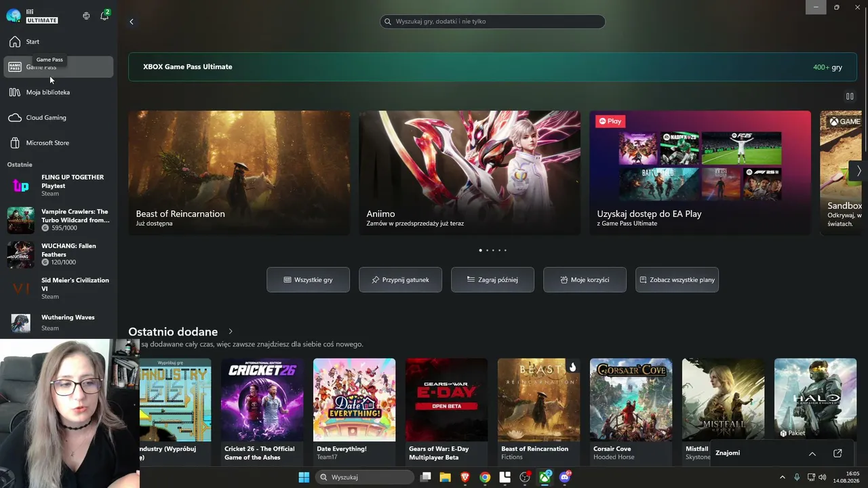Show next featured carousel slide
This screenshot has width=868, height=488.
click(x=859, y=171)
